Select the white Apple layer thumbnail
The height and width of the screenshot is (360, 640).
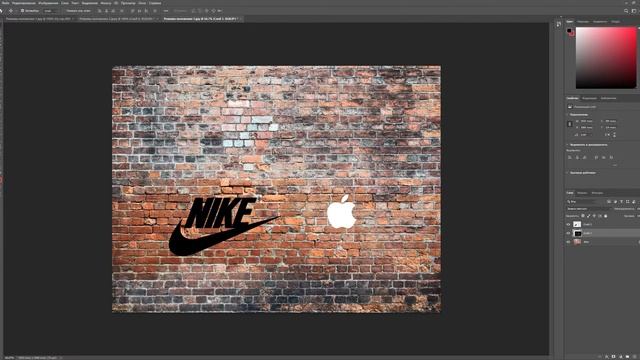tap(577, 224)
